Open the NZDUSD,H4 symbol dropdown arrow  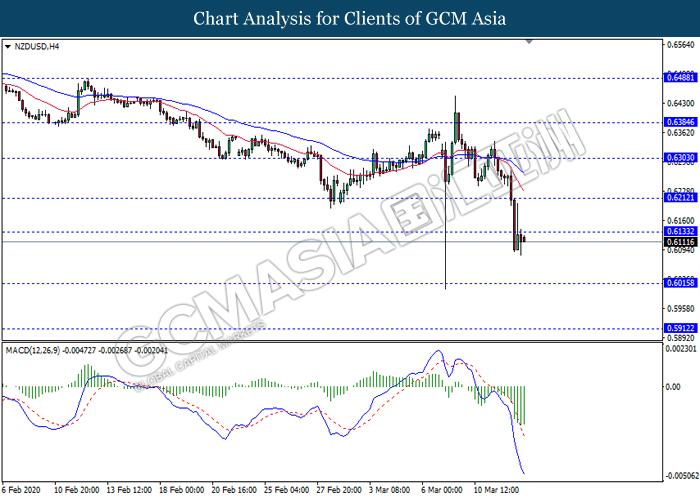click(8, 47)
